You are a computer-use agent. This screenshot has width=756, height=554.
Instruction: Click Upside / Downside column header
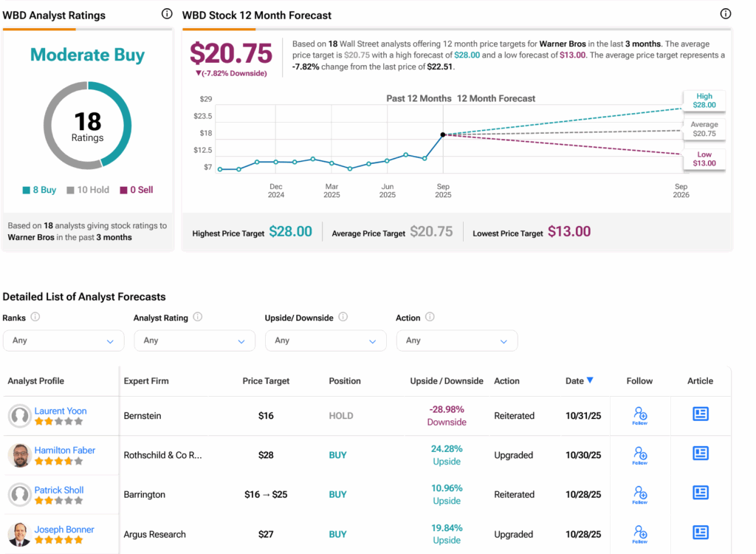pos(446,381)
